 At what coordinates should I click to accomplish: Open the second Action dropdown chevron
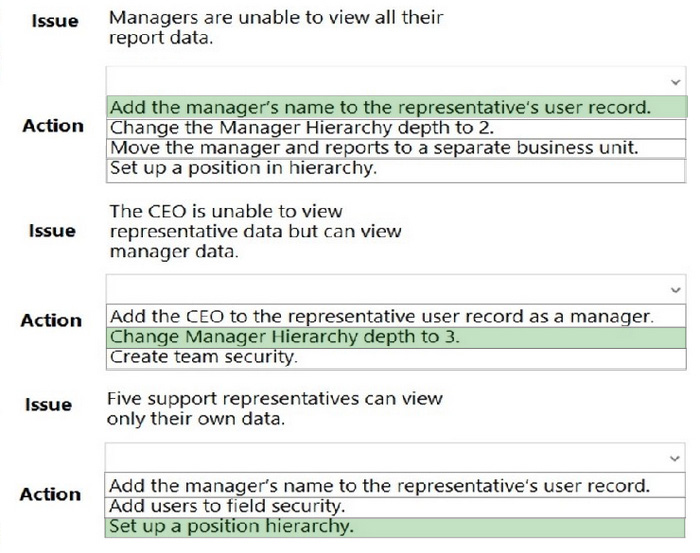pos(675,290)
